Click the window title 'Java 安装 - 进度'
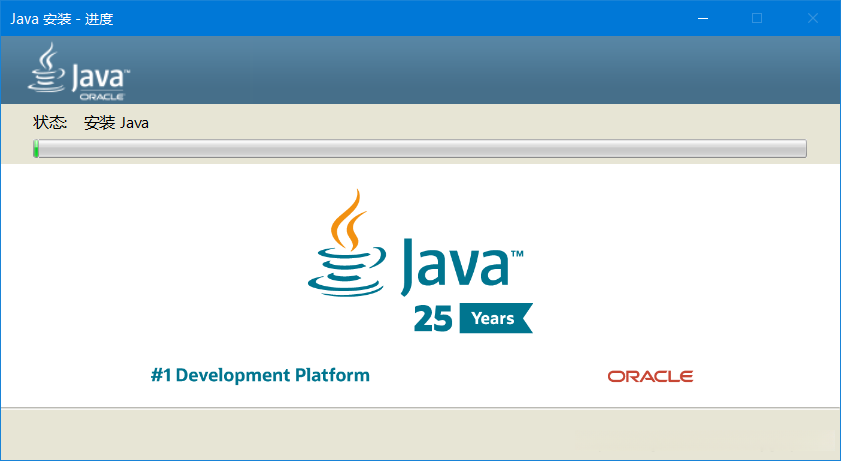This screenshot has width=841, height=461. [62, 19]
